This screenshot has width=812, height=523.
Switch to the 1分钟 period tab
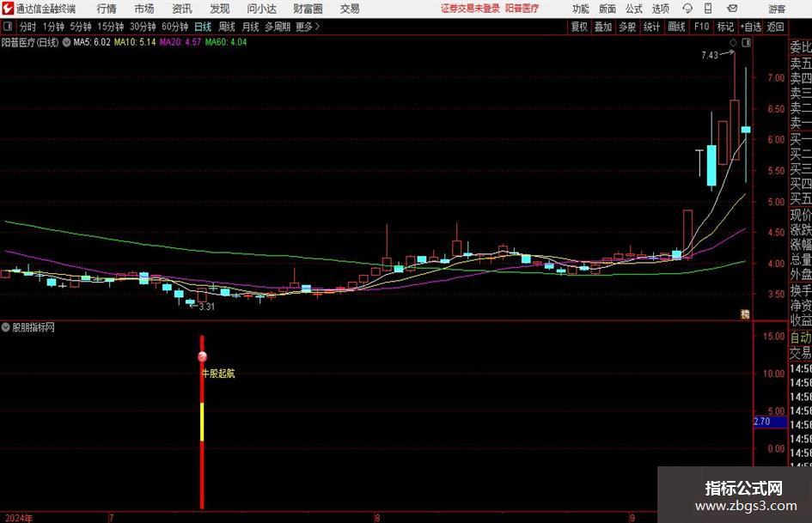click(53, 27)
